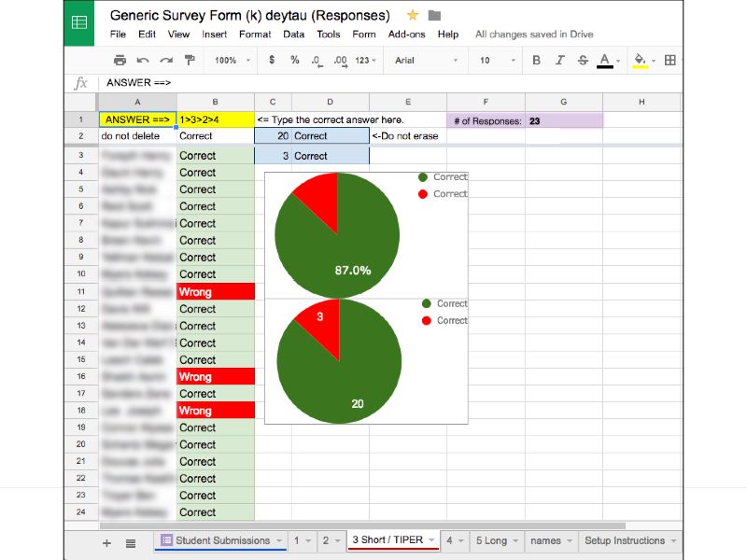Screen dimensions: 747x560
Task: Select the paint format tool
Action: click(x=190, y=60)
